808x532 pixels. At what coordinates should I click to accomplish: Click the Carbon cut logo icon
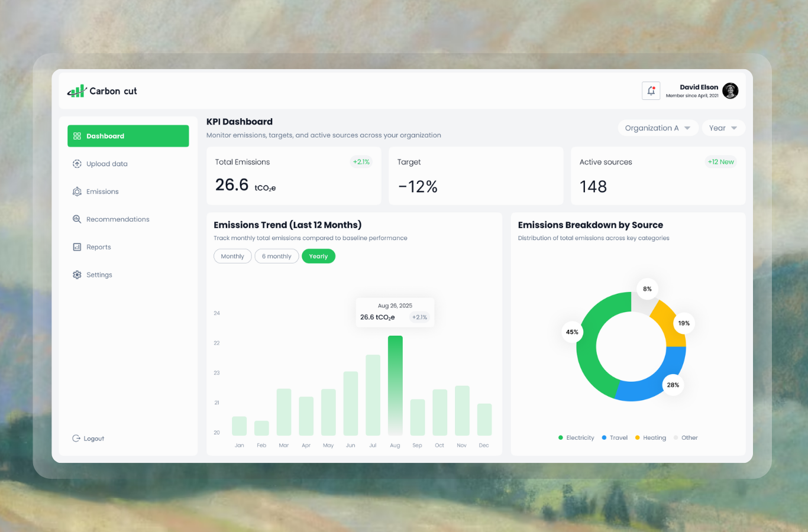pos(76,91)
